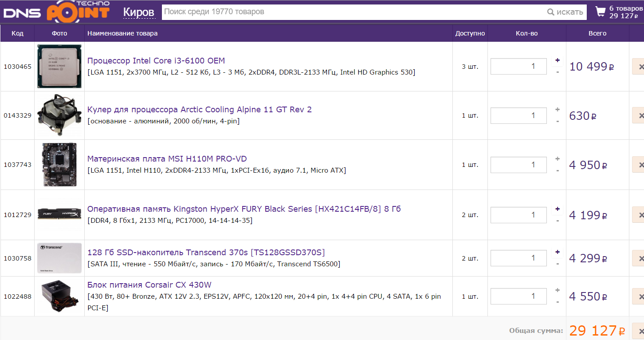This screenshot has height=340, width=644.
Task: Increase quantity of Corsair CX 430W power supply
Action: pos(558,290)
